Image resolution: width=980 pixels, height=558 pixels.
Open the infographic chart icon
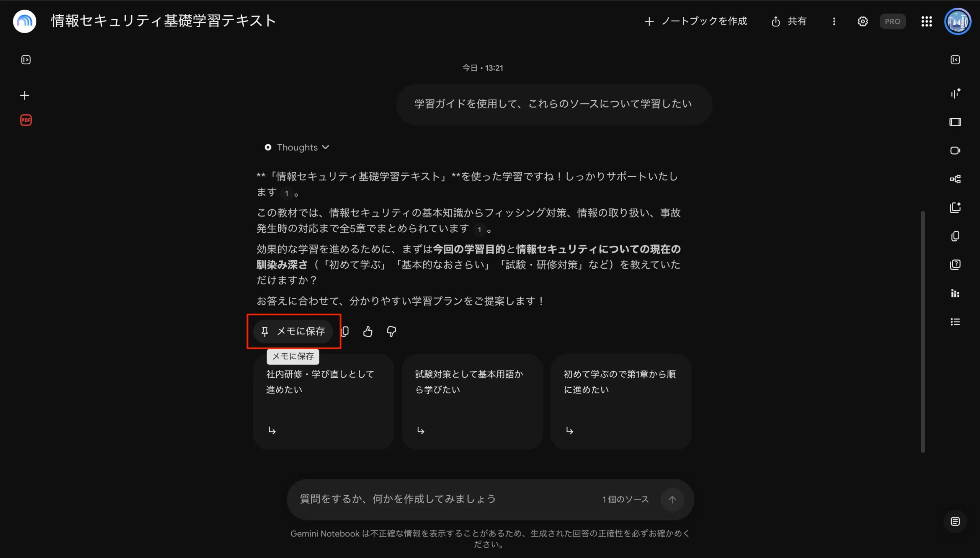coord(955,294)
